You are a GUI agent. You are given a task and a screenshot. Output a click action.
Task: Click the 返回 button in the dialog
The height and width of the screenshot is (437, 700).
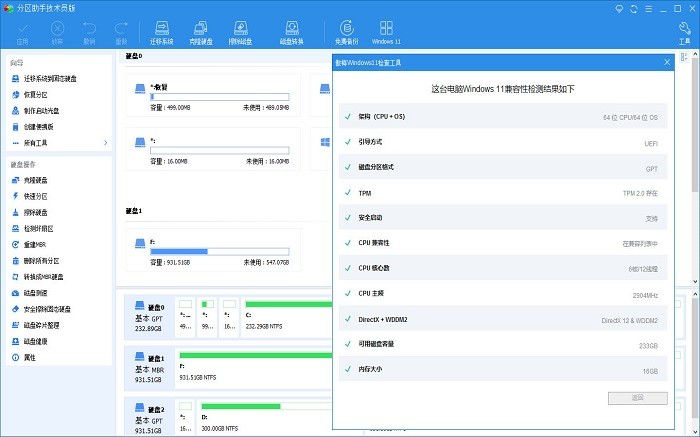[637, 397]
